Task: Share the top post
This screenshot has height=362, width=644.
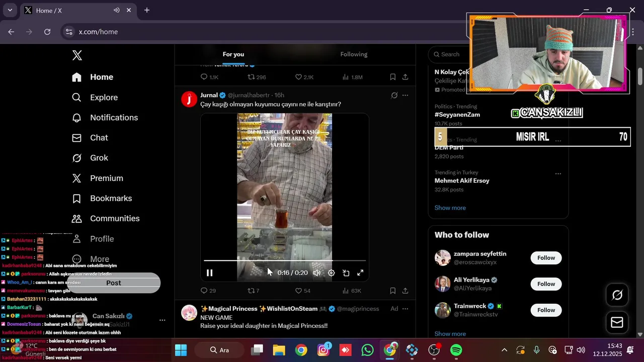Action: (405, 77)
